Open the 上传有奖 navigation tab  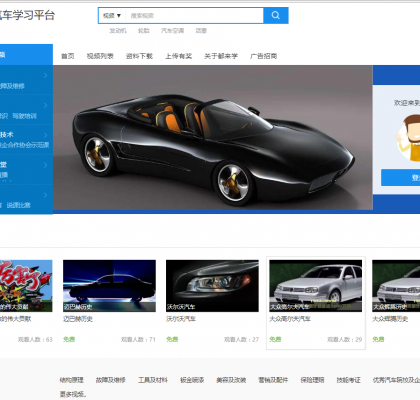point(178,56)
